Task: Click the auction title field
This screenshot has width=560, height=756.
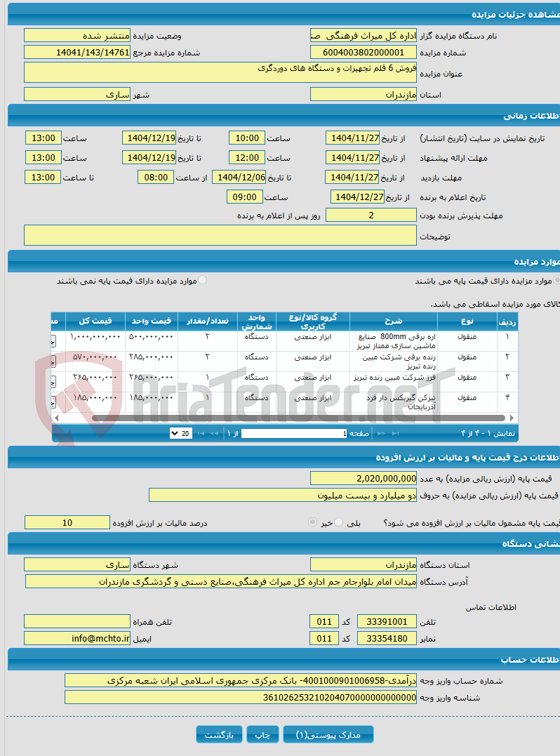Action: click(x=220, y=72)
